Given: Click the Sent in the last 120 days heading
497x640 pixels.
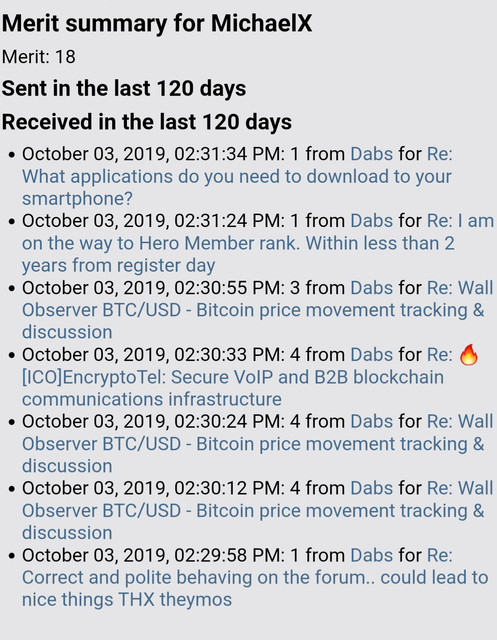Looking at the screenshot, I should [124, 88].
